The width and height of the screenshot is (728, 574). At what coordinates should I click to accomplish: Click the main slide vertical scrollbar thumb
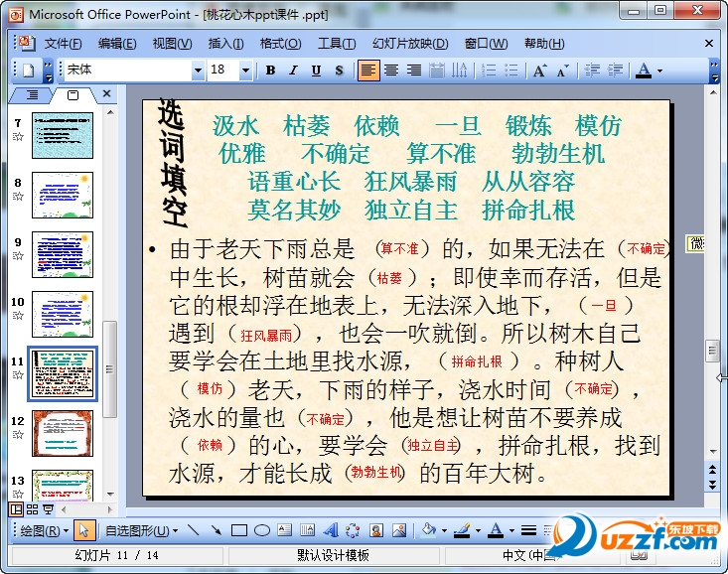coord(712,352)
